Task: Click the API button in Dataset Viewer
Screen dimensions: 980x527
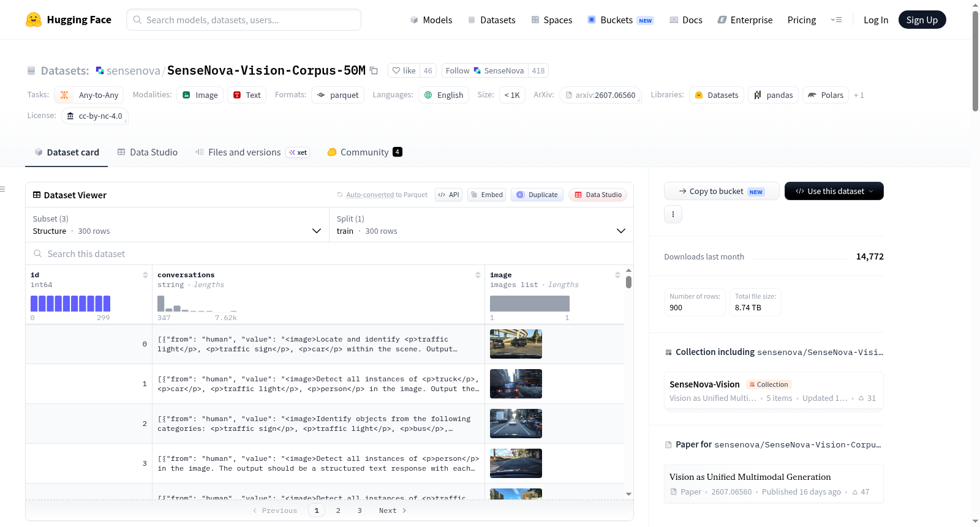Action: click(448, 195)
